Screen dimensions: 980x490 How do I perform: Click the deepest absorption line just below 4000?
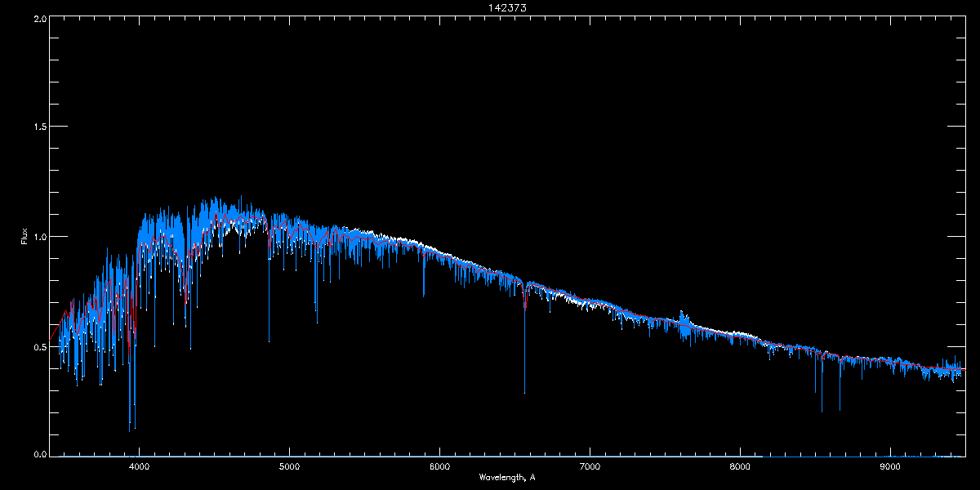point(129,428)
